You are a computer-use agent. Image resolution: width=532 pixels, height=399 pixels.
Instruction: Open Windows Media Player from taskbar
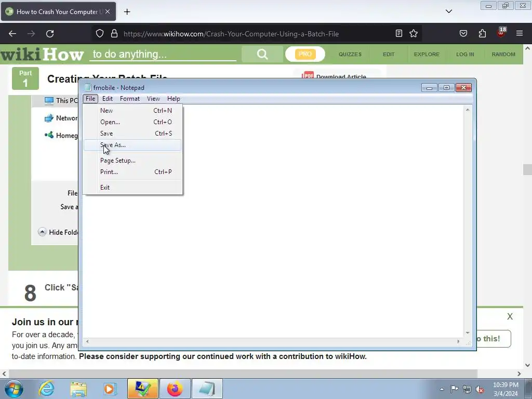(110, 389)
